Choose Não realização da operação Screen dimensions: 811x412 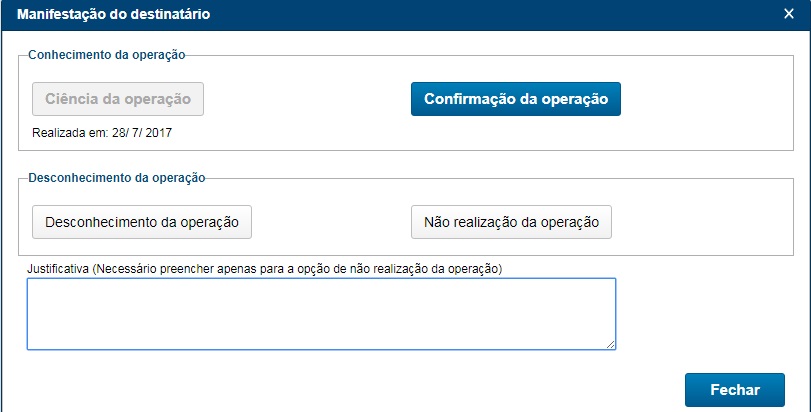510,222
